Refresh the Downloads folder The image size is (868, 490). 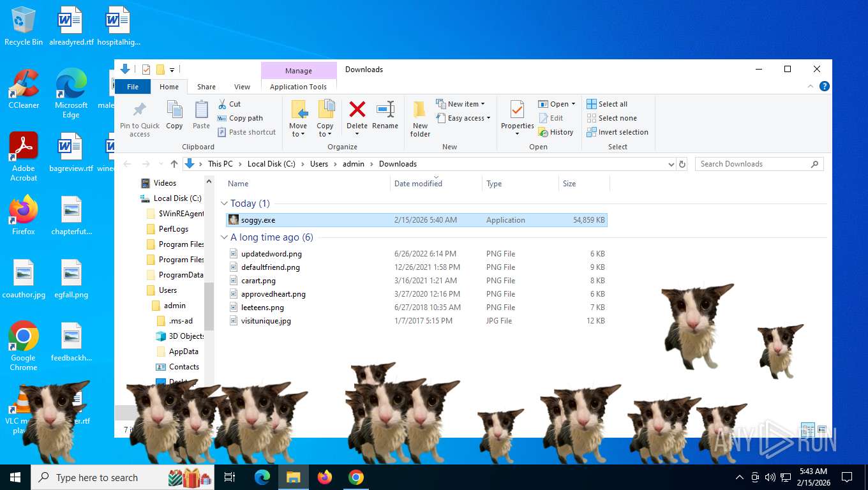pos(682,164)
